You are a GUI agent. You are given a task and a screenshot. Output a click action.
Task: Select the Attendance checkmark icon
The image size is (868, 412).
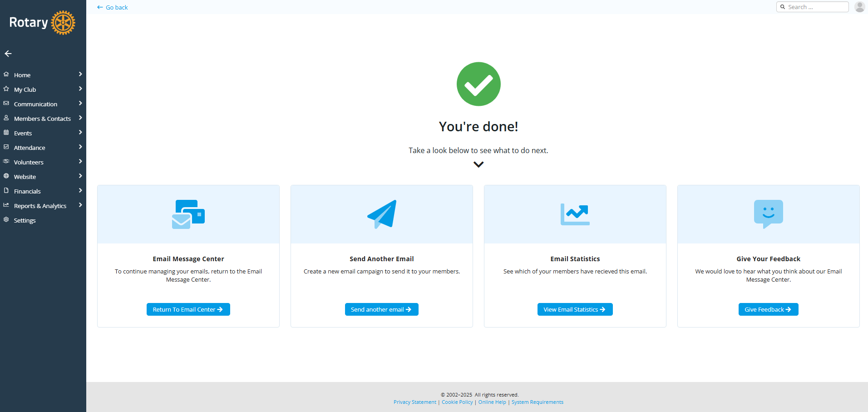point(6,147)
